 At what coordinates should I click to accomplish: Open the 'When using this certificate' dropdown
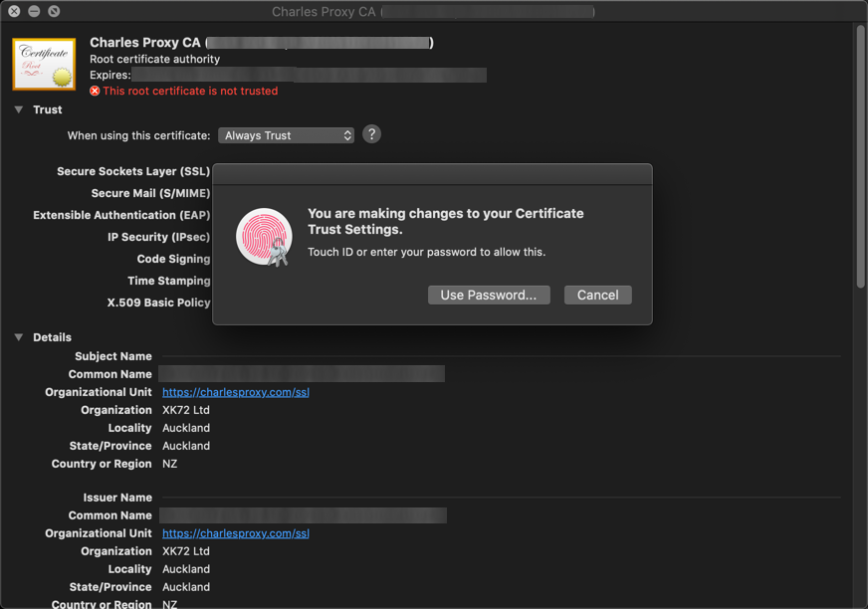pos(287,135)
